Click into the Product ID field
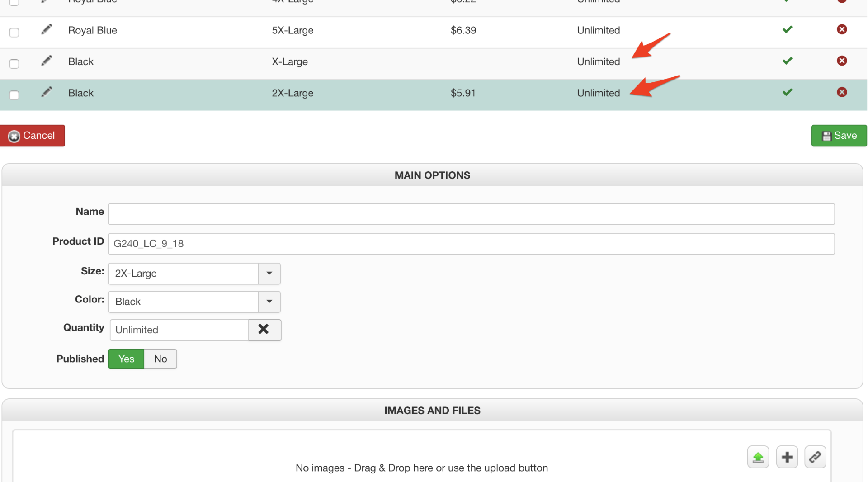 point(471,244)
